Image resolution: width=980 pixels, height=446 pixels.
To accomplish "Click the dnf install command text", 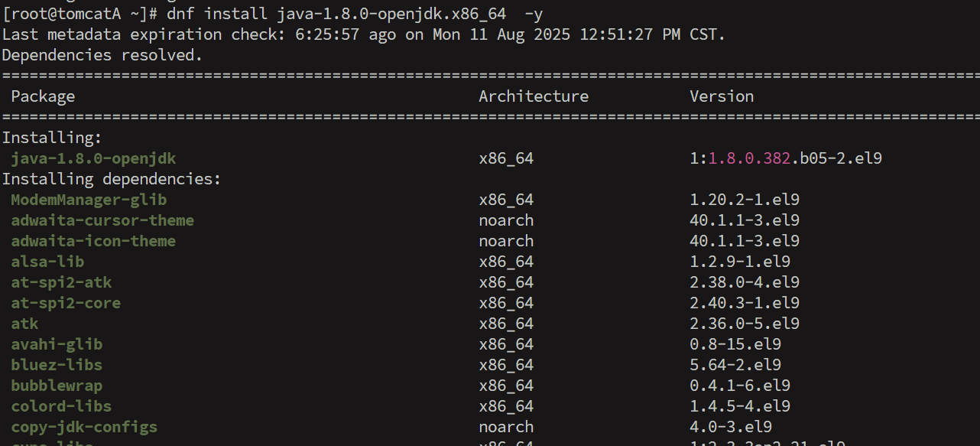I will click(x=355, y=14).
